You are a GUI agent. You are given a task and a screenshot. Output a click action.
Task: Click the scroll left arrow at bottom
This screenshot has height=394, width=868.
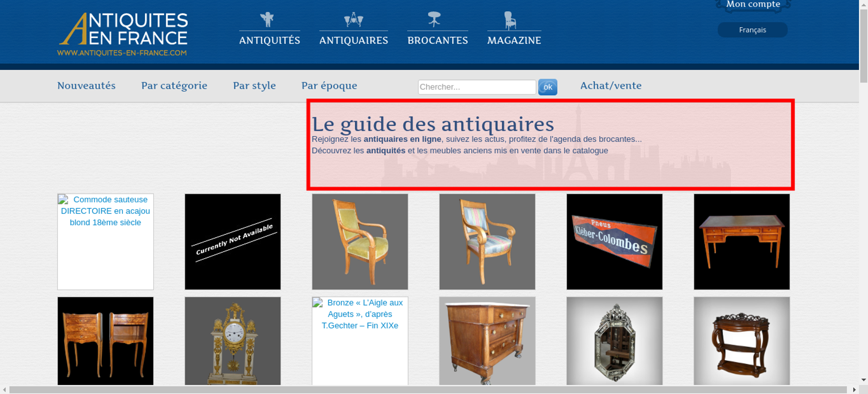[4, 390]
